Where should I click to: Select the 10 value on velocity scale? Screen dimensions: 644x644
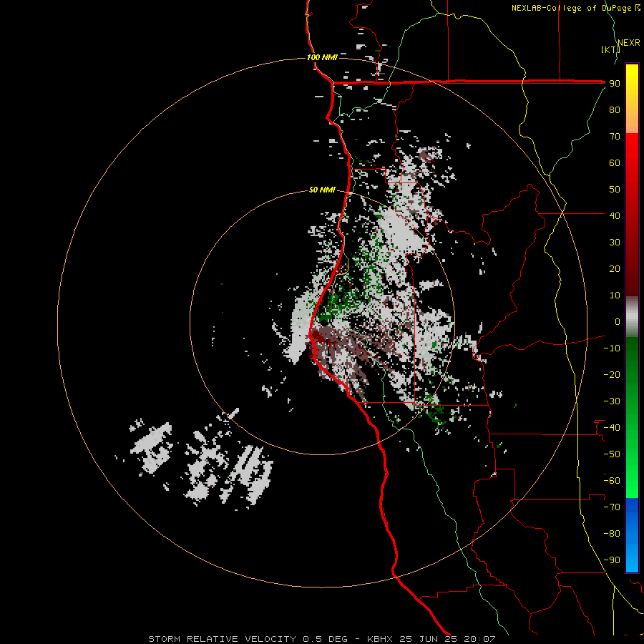[615, 296]
